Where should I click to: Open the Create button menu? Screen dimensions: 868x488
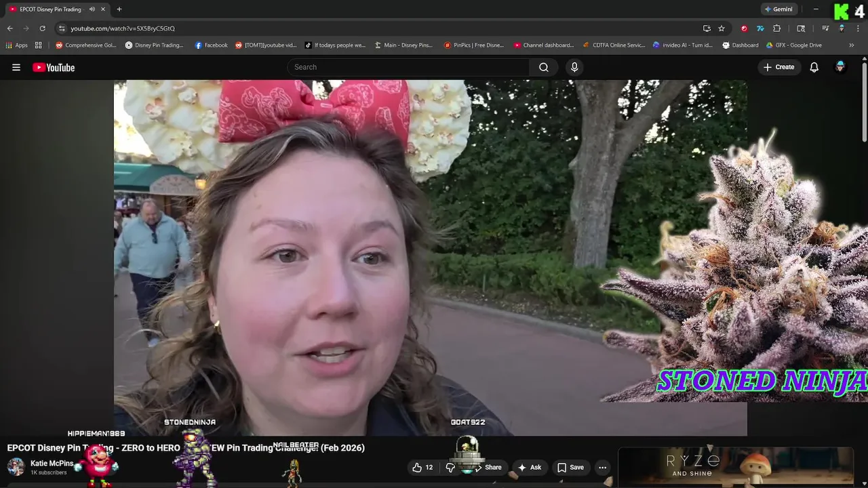(x=778, y=67)
